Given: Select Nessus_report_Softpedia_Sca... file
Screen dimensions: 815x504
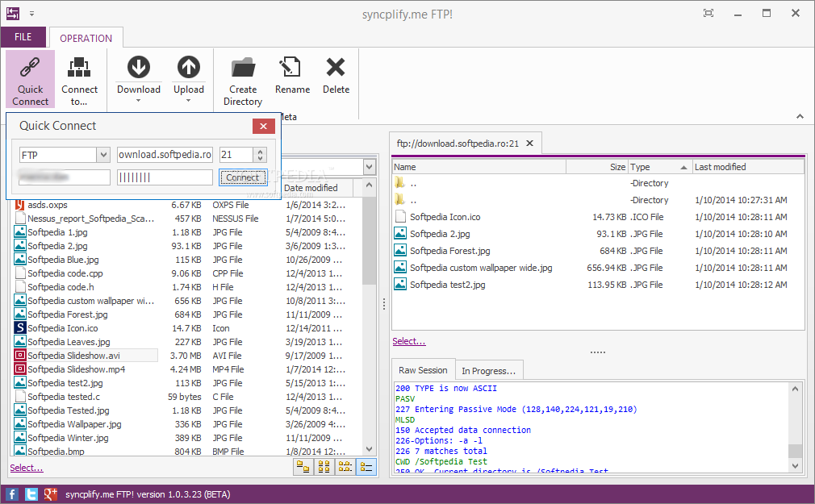Looking at the screenshot, I should (91, 219).
